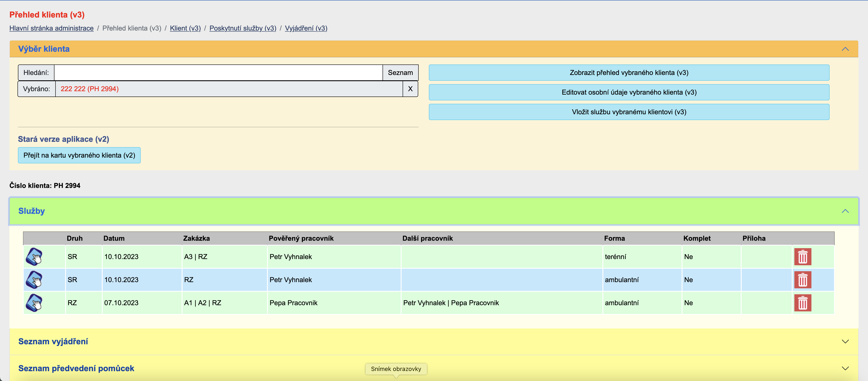Open edit icon for 07.10.2023 RZ service
The width and height of the screenshot is (868, 381).
pos(34,303)
